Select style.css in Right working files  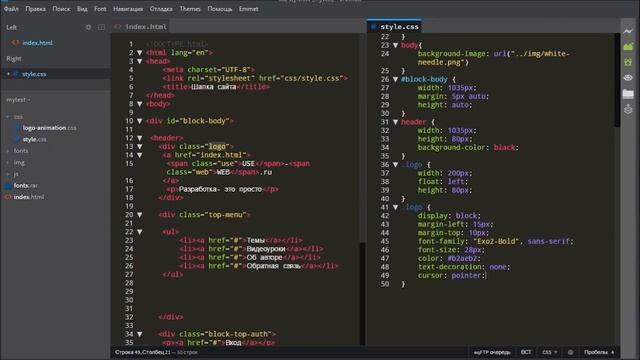tap(34, 74)
